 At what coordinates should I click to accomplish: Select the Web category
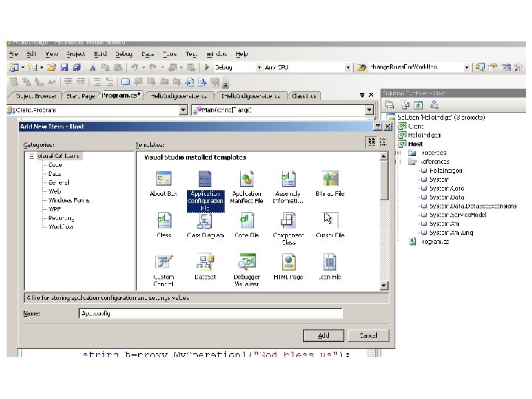tap(55, 191)
